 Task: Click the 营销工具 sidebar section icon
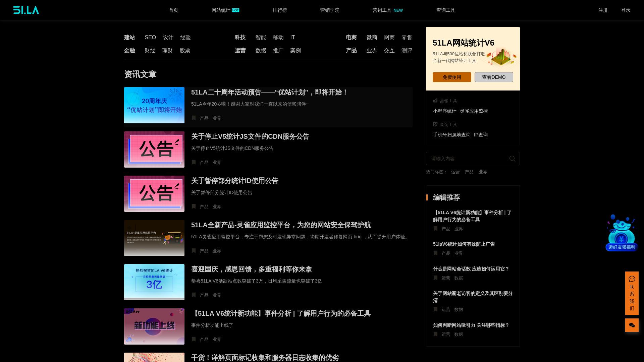pyautogui.click(x=435, y=101)
